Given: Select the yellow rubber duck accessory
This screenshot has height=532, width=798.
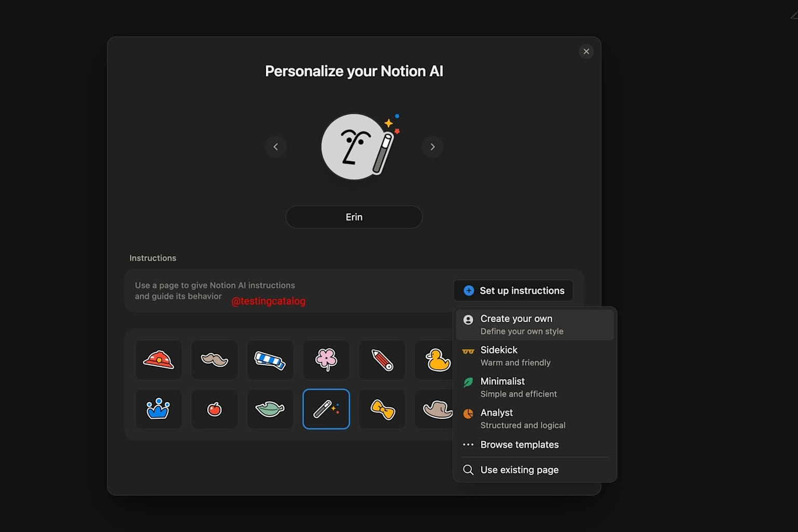Looking at the screenshot, I should pyautogui.click(x=436, y=360).
